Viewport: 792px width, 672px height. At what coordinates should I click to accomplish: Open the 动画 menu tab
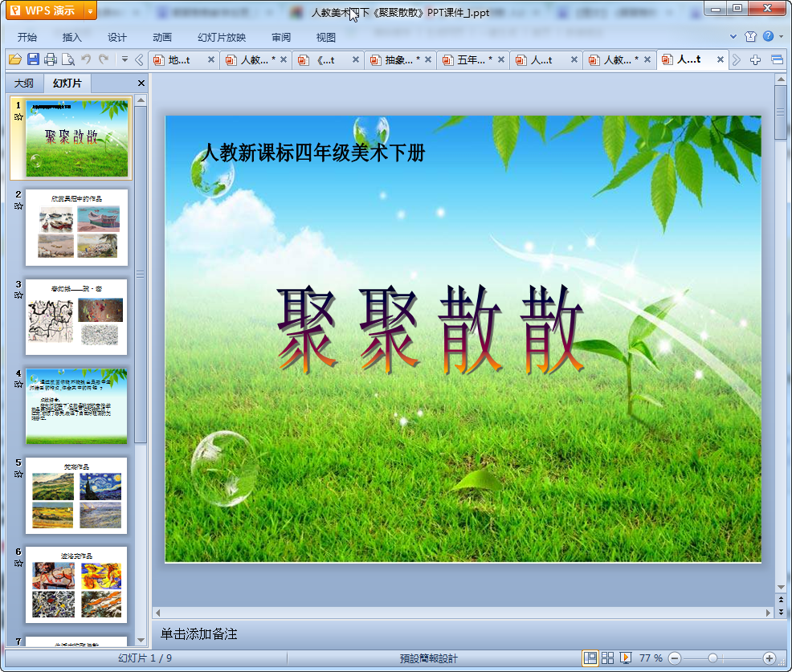pyautogui.click(x=162, y=37)
